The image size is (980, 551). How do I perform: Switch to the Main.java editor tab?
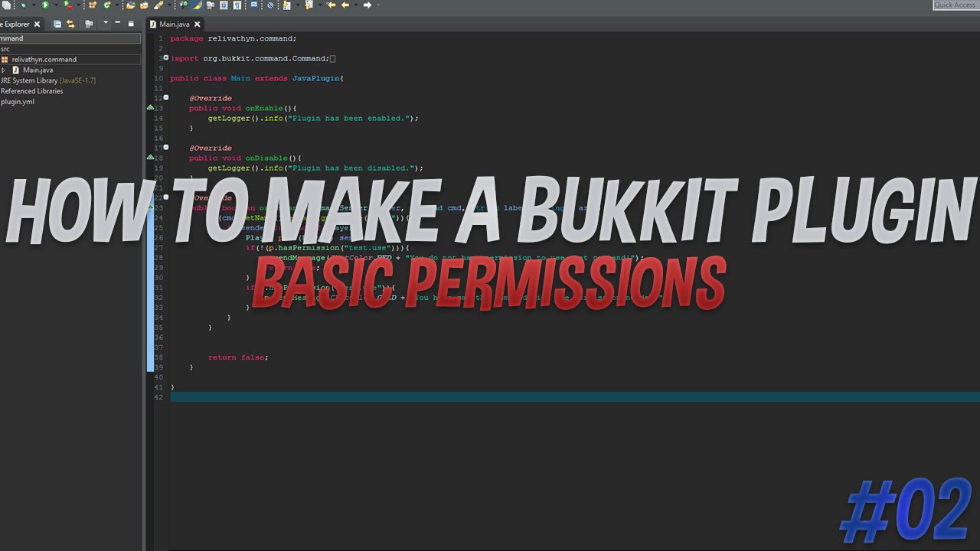[x=174, y=24]
